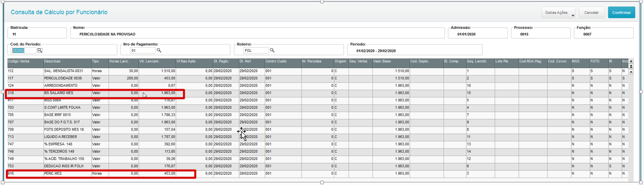Click the 392,60 value cell
The height and width of the screenshot is (185, 644).
157,145
